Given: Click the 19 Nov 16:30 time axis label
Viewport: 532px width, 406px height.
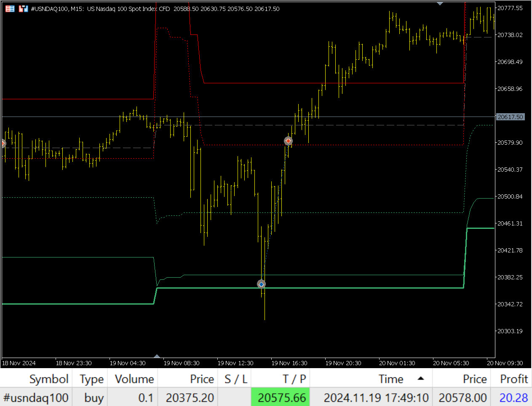Looking at the screenshot, I should [x=289, y=363].
